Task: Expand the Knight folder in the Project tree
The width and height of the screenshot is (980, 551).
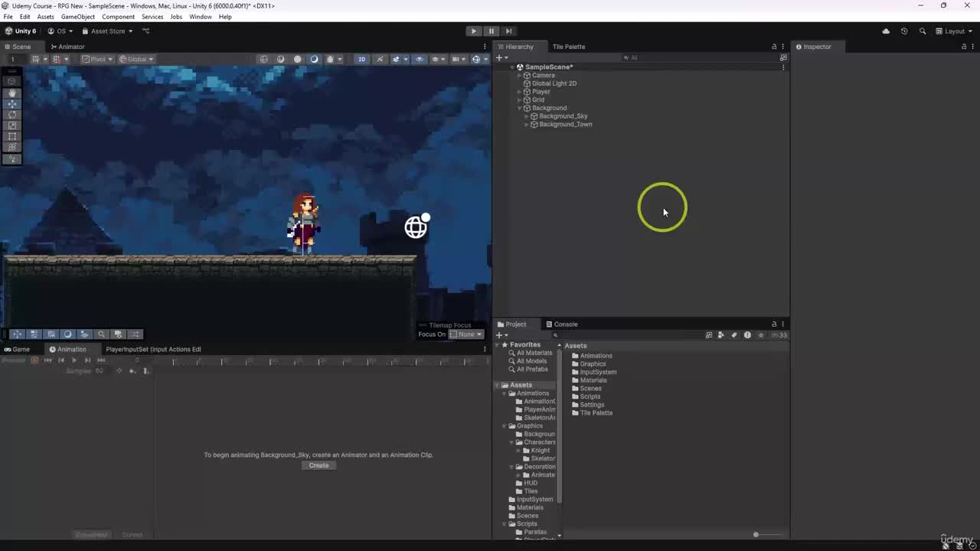Action: coord(518,451)
